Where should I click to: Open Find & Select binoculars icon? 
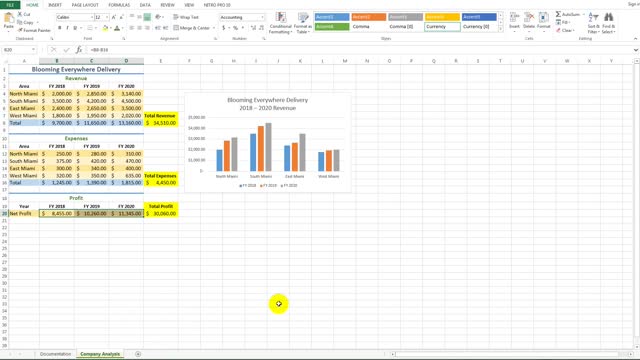point(609,18)
